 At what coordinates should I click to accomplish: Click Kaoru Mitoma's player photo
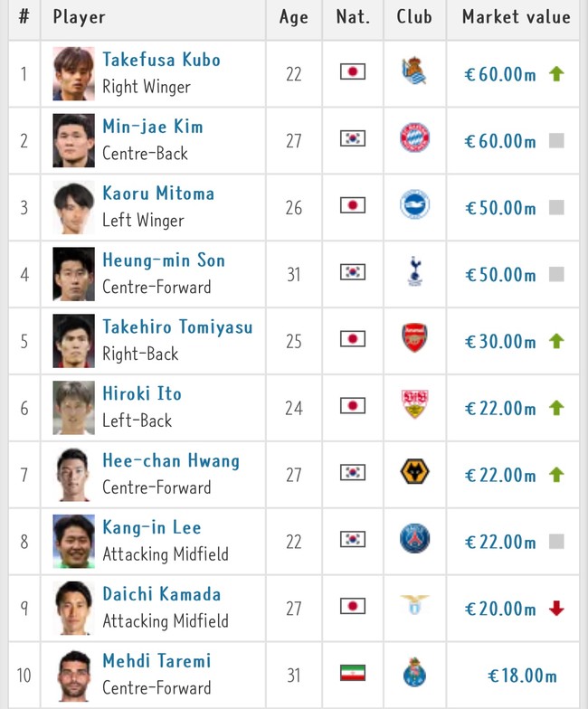(73, 207)
